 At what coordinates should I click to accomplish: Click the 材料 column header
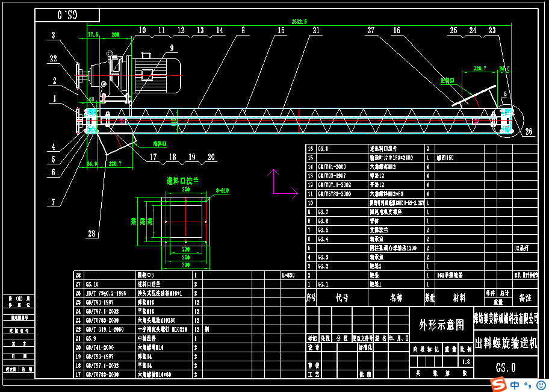459,298
